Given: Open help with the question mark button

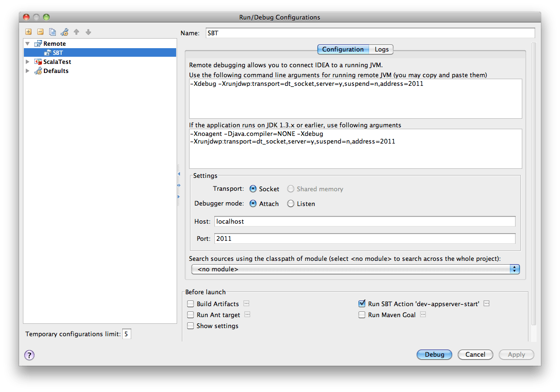Looking at the screenshot, I should (29, 355).
